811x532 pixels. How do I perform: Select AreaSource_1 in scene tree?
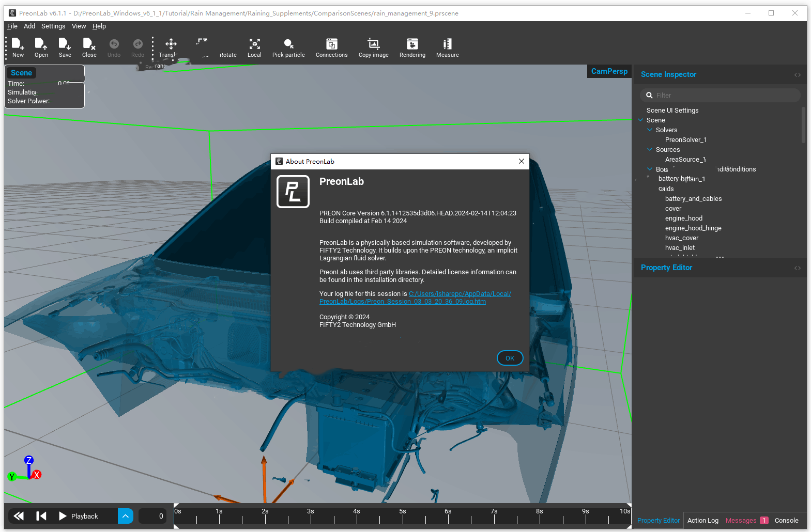coord(685,160)
